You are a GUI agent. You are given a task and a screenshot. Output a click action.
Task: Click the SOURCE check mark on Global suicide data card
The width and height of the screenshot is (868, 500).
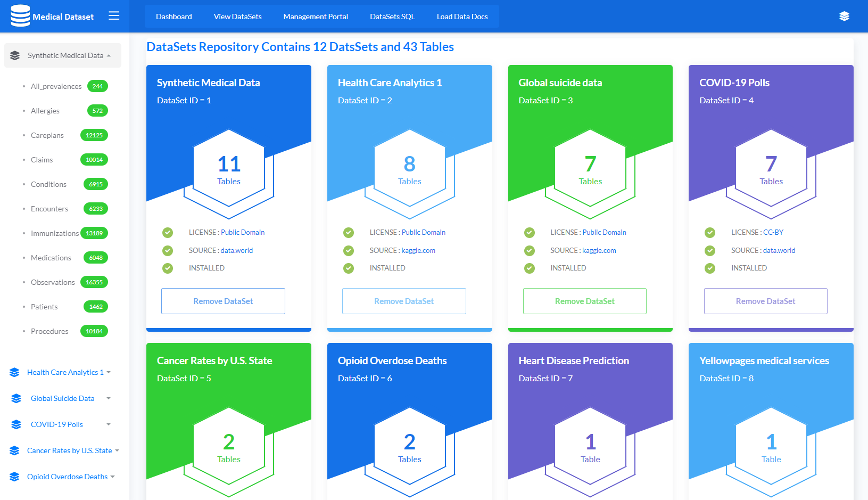[530, 251]
